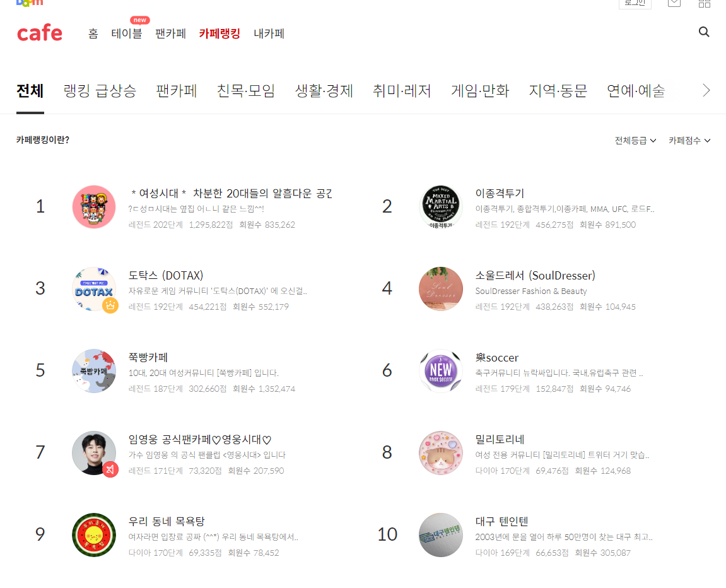
Task: Open the grid apps icon at top right
Action: click(704, 3)
